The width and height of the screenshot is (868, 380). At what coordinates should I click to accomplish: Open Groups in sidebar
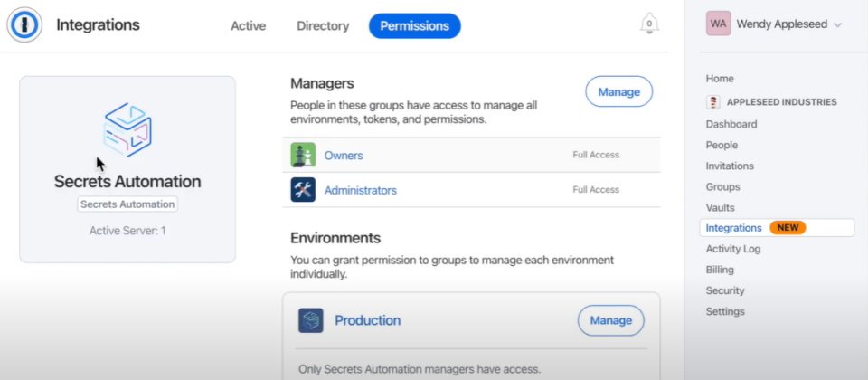(722, 186)
